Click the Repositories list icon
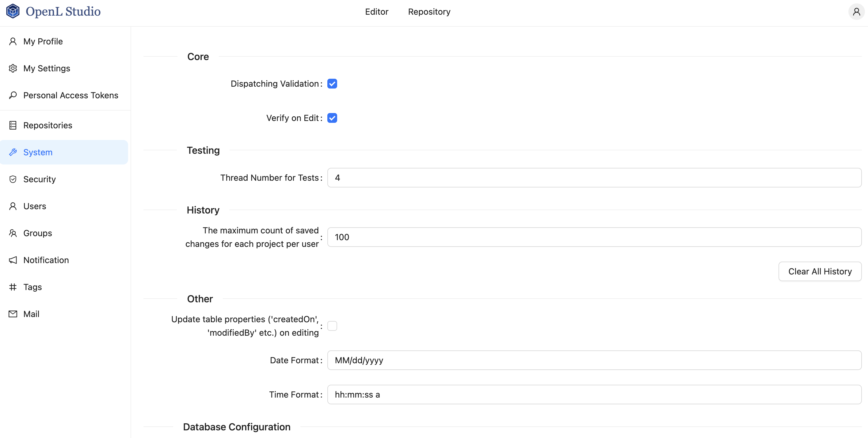 [13, 125]
